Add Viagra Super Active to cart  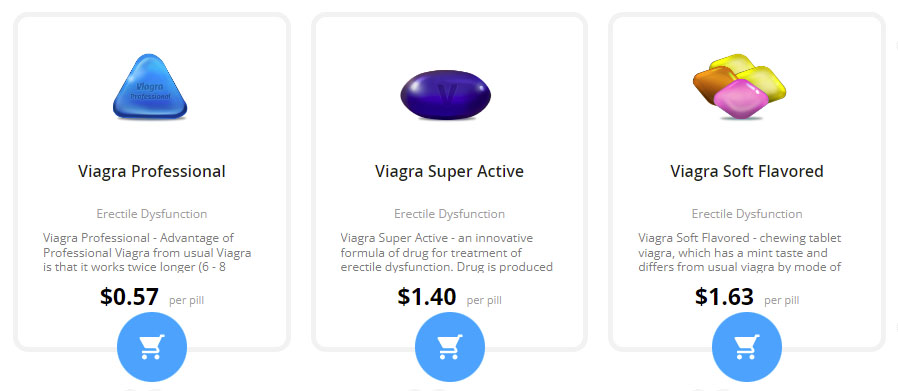click(450, 347)
